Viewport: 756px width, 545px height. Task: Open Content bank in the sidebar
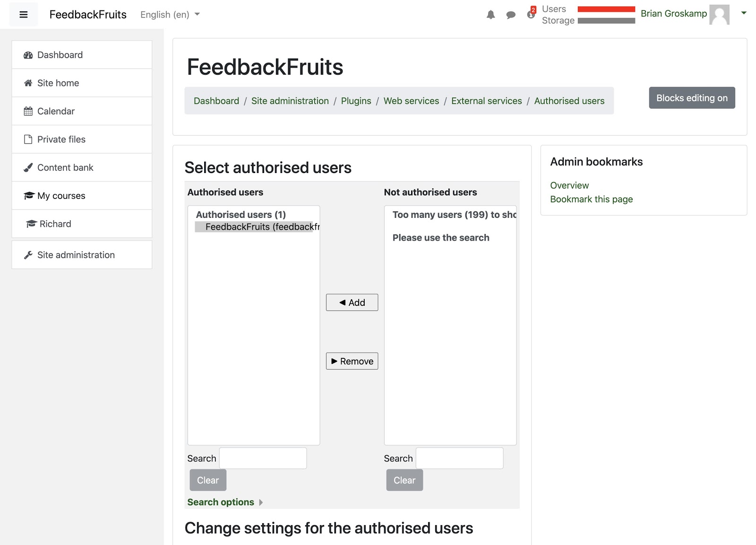coord(82,167)
